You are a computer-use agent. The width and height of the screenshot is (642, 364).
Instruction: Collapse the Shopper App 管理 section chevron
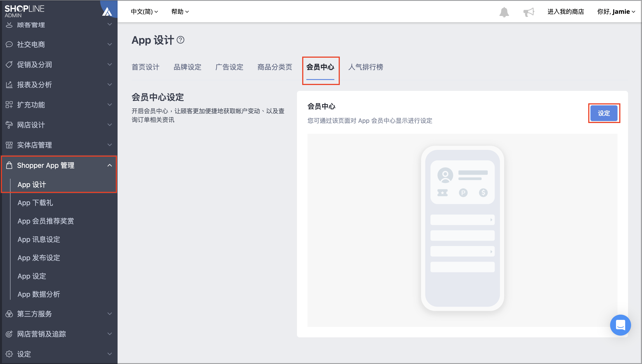(109, 165)
